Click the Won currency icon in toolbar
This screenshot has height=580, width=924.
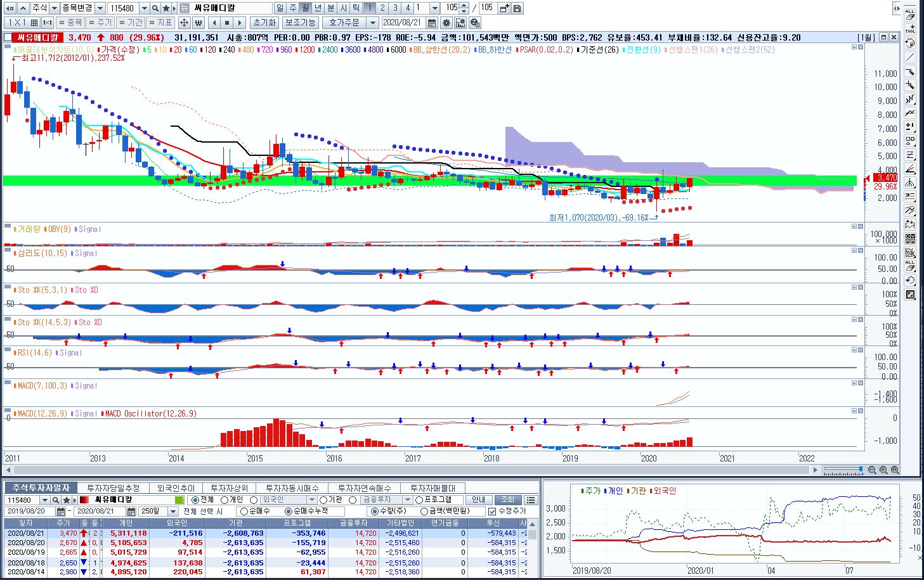coord(198,23)
